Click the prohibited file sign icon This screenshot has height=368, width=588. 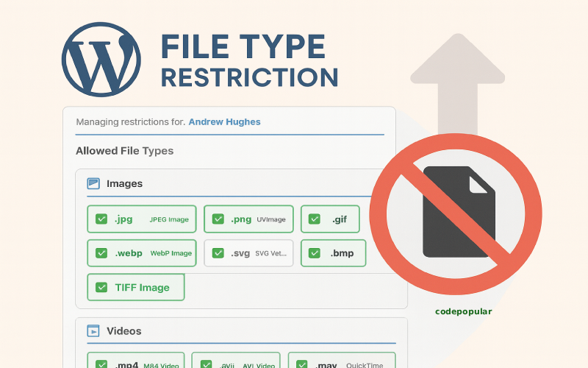(x=456, y=213)
